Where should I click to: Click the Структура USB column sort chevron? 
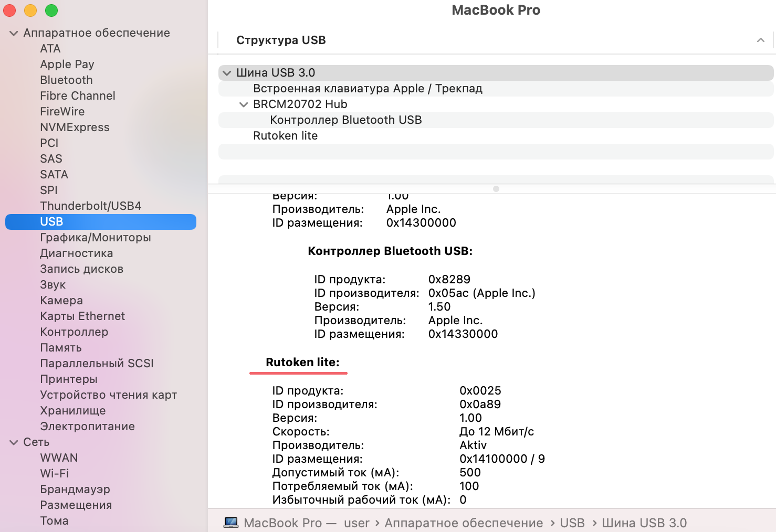pos(760,40)
